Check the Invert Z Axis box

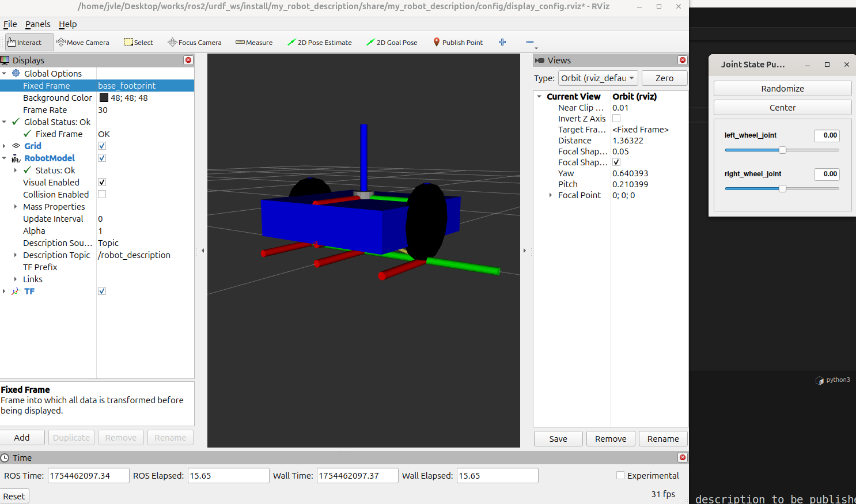(x=616, y=119)
